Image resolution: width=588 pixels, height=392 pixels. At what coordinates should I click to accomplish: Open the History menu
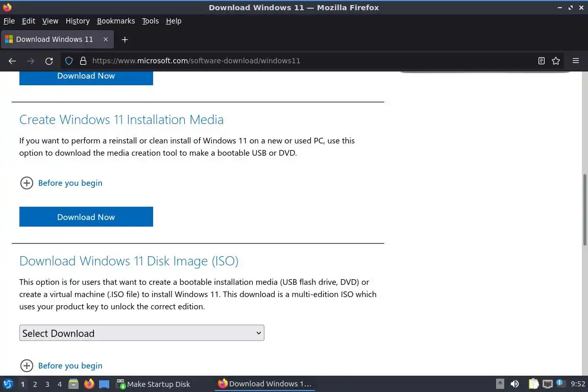click(78, 21)
